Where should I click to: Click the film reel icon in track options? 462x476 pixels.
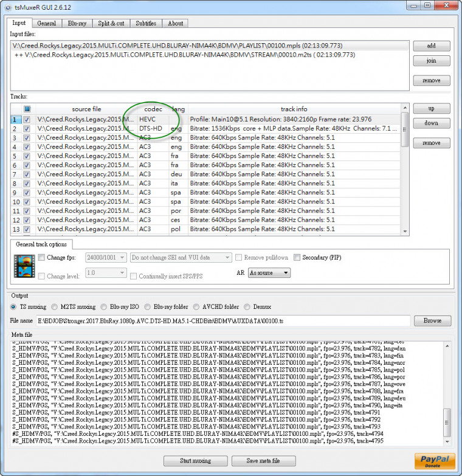23,266
